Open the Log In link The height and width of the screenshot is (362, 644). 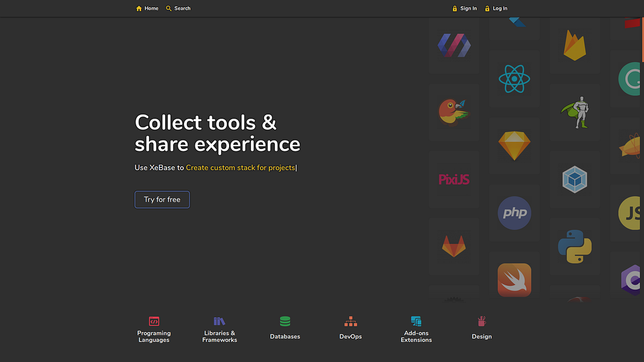point(496,8)
